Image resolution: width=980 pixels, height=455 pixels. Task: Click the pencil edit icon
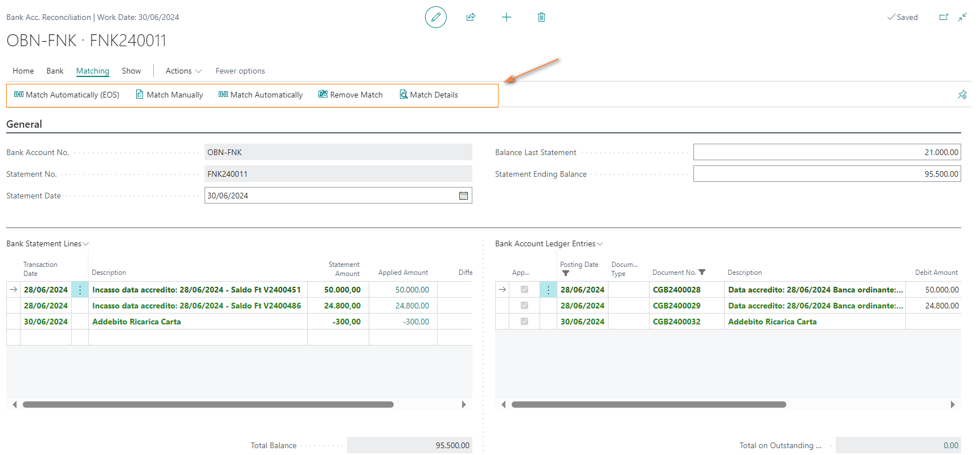click(x=436, y=17)
